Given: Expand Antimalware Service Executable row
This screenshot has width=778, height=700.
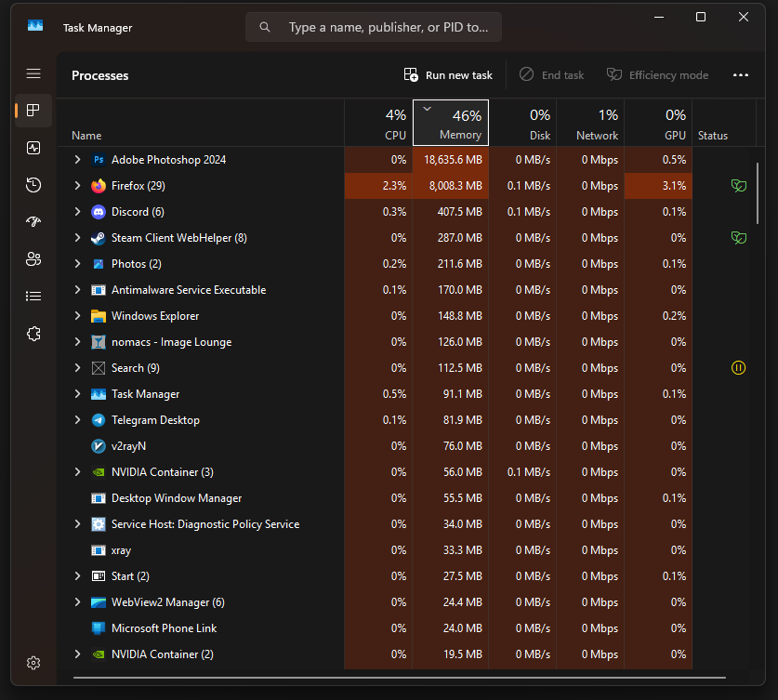Looking at the screenshot, I should (x=77, y=289).
